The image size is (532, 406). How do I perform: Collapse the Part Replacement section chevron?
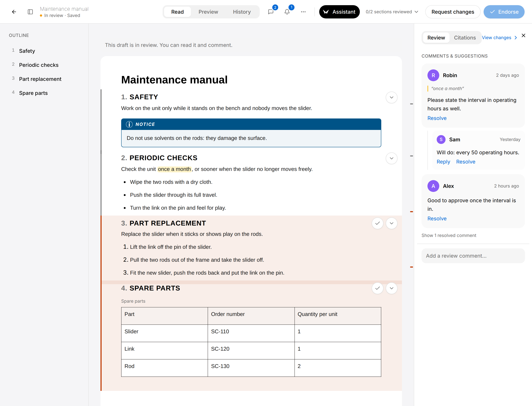(x=391, y=223)
